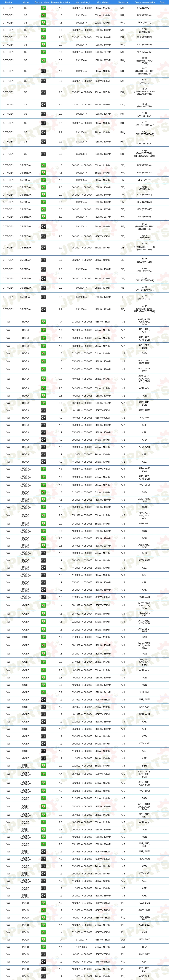Click the 177kW / 241KM power cell
Viewport: 169px width, 980px height.
point(102,692)
